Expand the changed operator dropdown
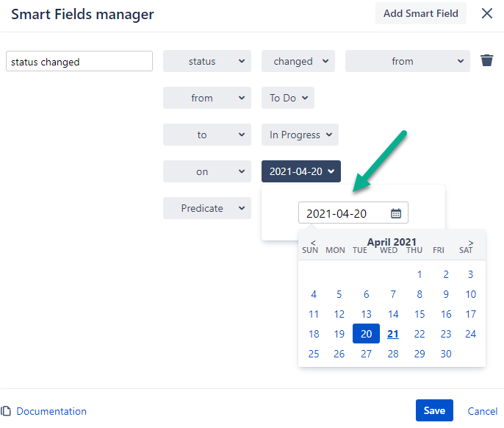Screen dimensions: 504x428 [298, 61]
